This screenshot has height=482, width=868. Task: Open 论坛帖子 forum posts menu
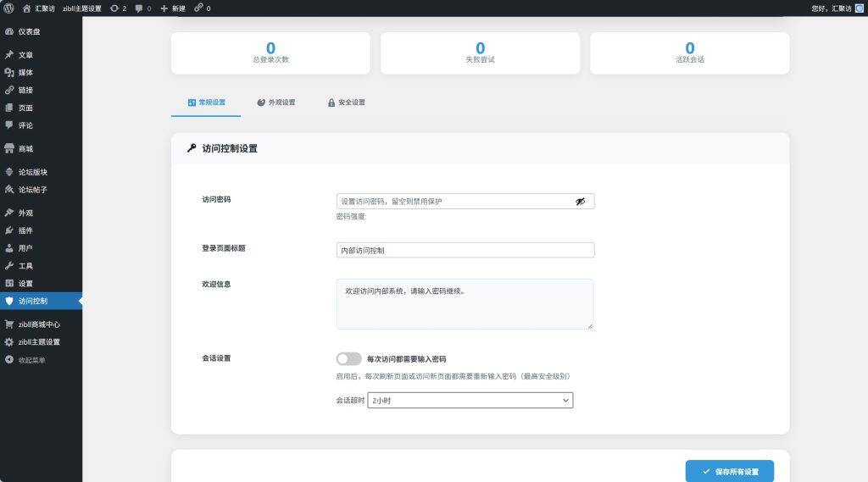[x=41, y=190]
